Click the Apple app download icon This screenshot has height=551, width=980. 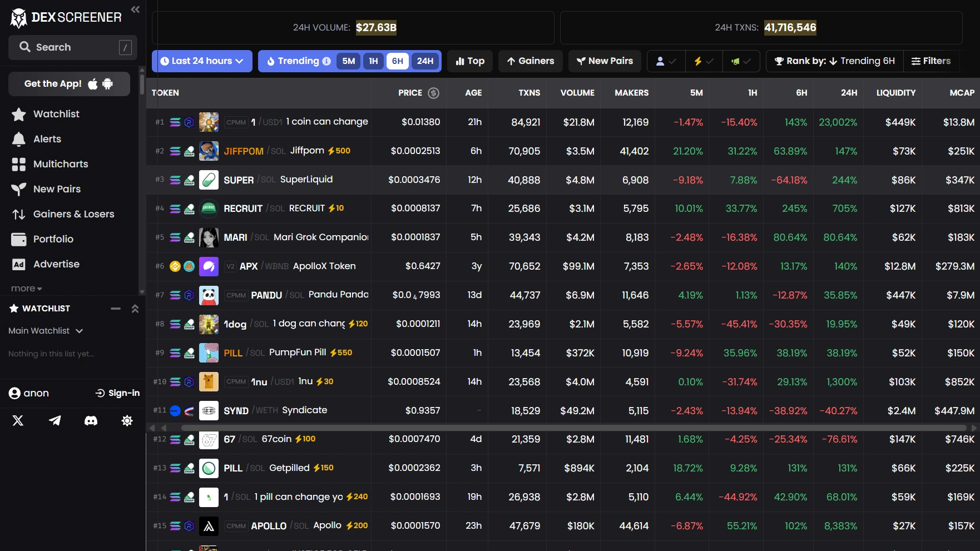pyautogui.click(x=93, y=84)
